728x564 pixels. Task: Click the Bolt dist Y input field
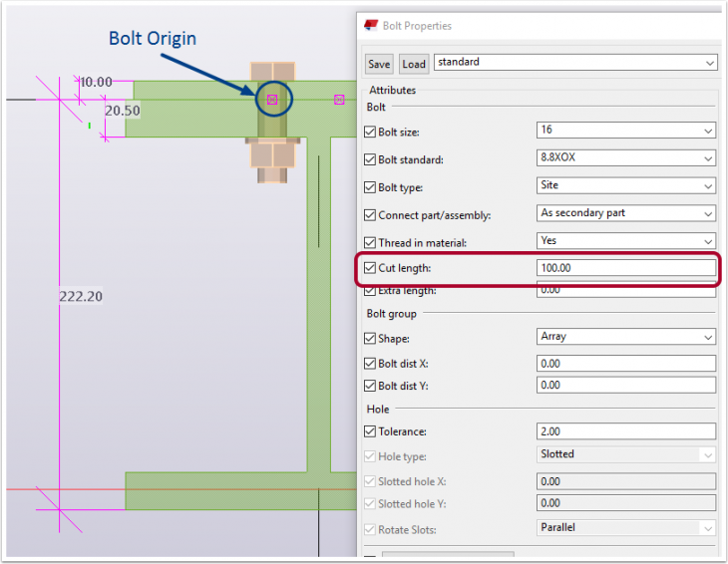(x=626, y=385)
